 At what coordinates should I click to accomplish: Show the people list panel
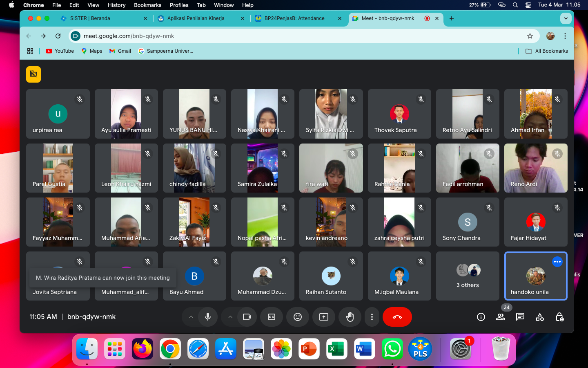pyautogui.click(x=501, y=317)
